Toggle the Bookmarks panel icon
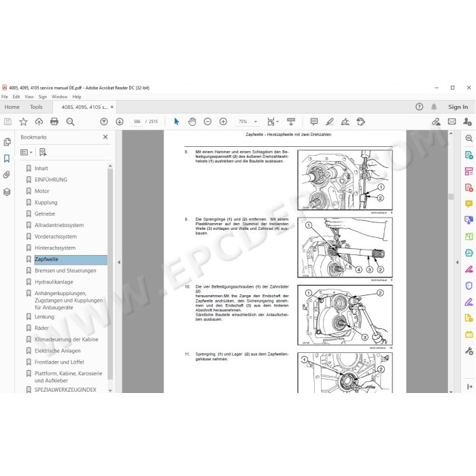Screen dimensions: 476x476 [x=7, y=158]
